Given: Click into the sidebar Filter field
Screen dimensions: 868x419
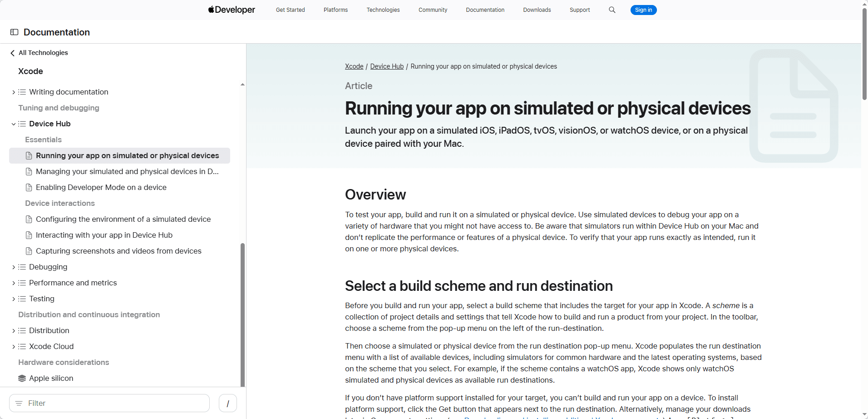Looking at the screenshot, I should pos(109,403).
